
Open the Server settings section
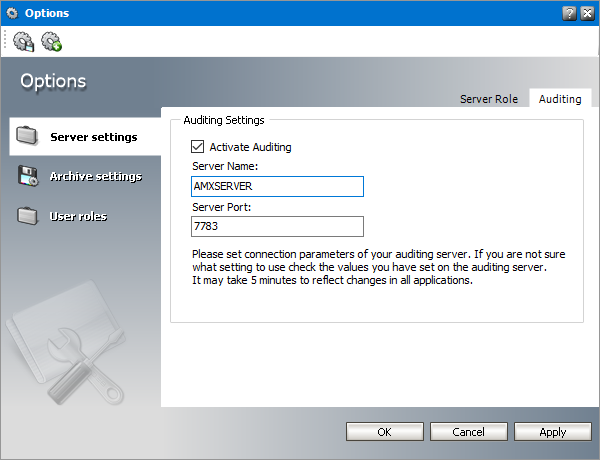[x=93, y=137]
